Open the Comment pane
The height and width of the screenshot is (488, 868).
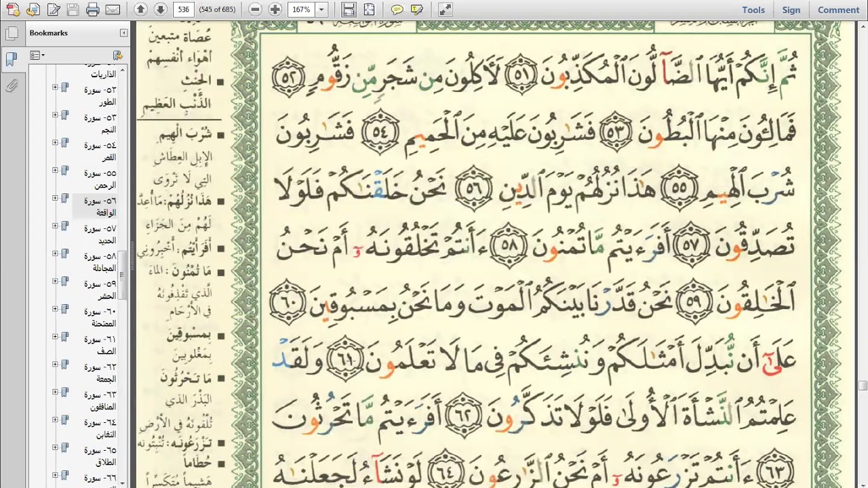point(839,9)
